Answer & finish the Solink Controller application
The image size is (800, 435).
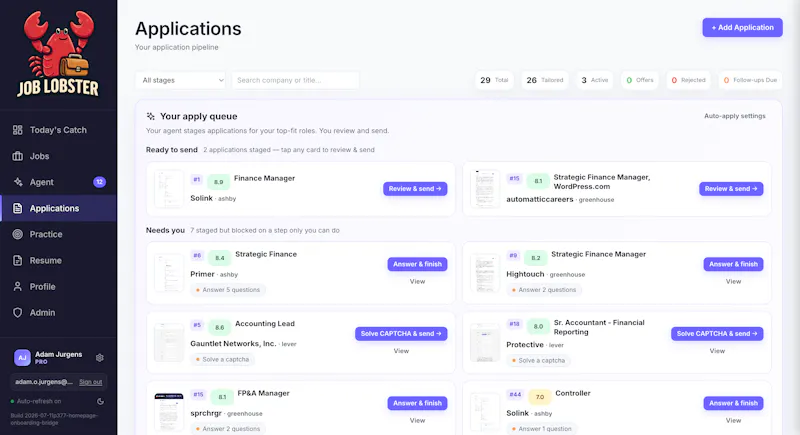coord(733,403)
